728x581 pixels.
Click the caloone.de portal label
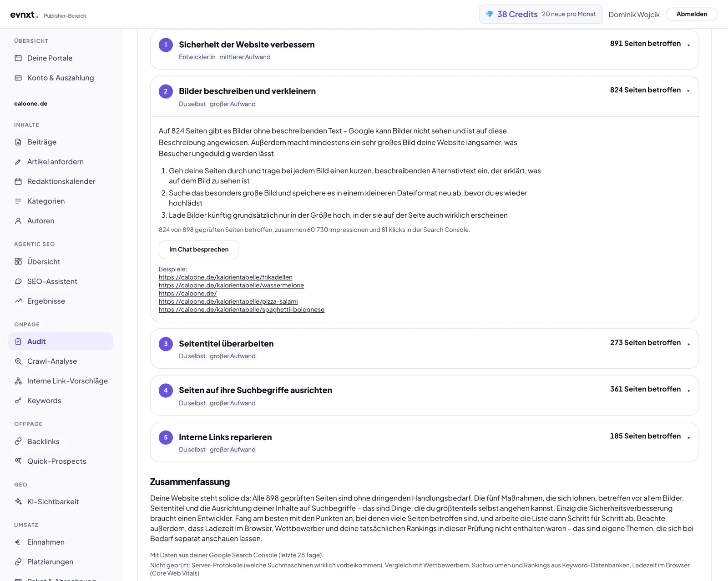coord(31,104)
